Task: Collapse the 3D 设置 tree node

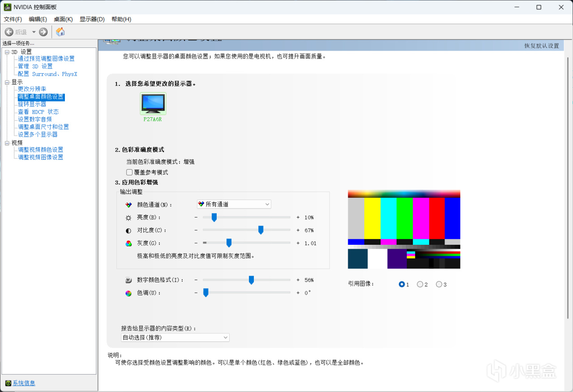Action: point(7,52)
